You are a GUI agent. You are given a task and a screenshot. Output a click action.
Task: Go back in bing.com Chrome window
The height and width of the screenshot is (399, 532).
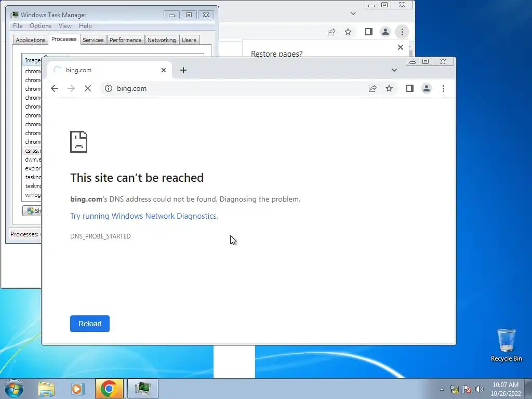54,88
